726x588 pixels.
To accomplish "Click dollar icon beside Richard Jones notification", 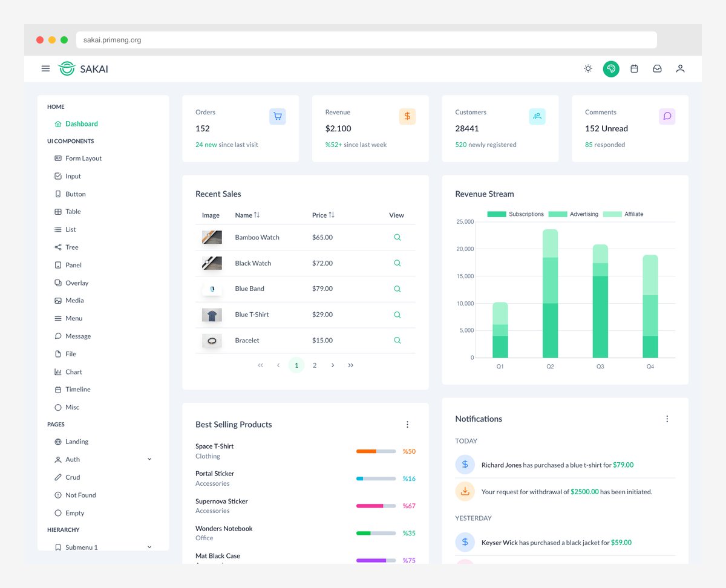I will point(465,465).
